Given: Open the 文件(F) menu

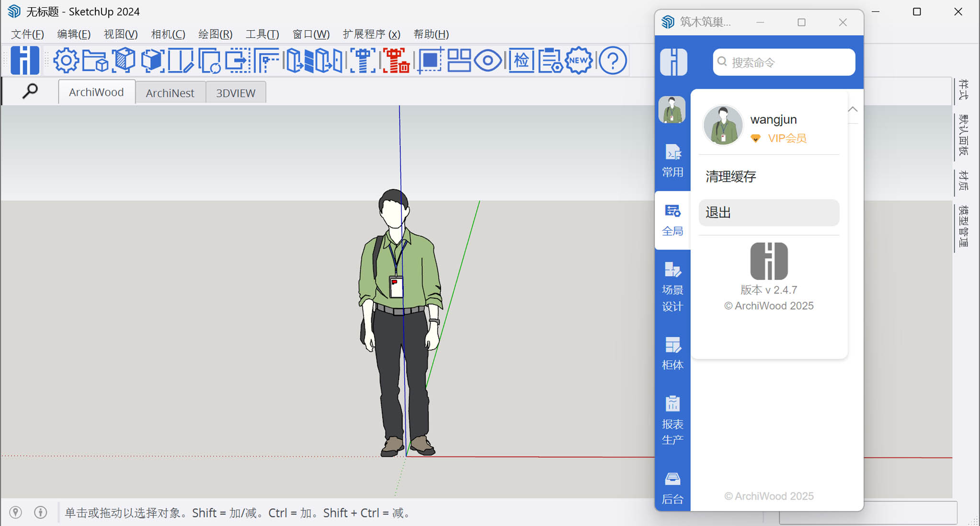Looking at the screenshot, I should point(27,34).
